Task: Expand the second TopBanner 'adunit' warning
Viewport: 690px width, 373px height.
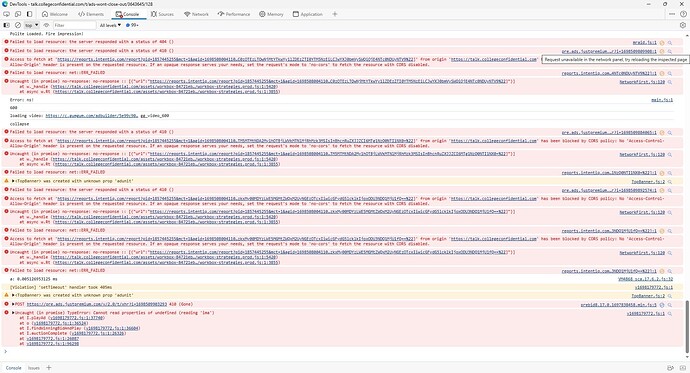Action: [13, 295]
